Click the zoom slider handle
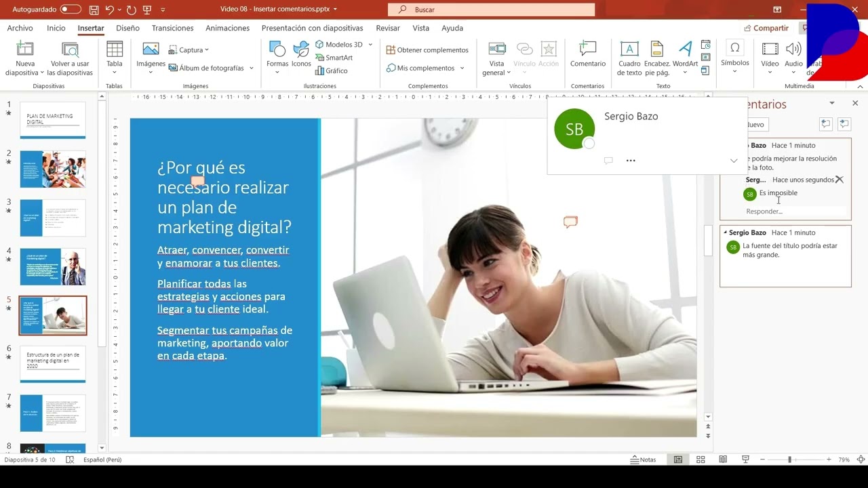868x488 pixels. pyautogui.click(x=789, y=460)
